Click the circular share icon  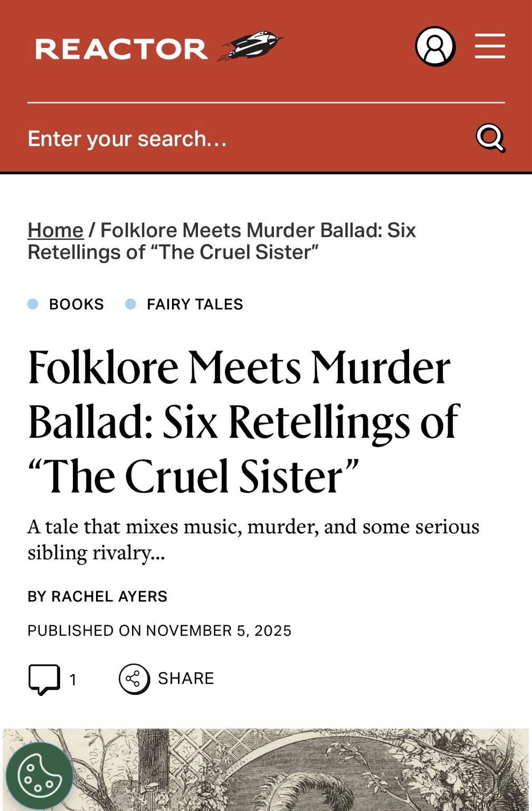(x=134, y=678)
